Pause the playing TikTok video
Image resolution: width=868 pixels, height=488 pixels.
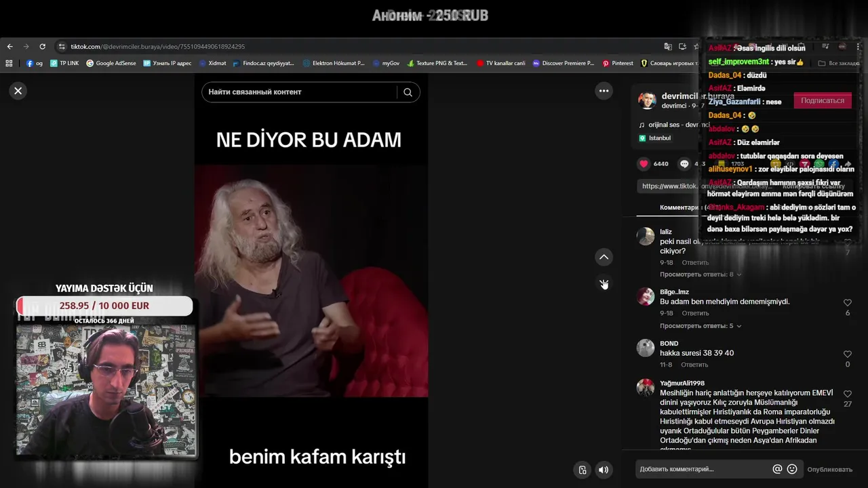coord(311,281)
